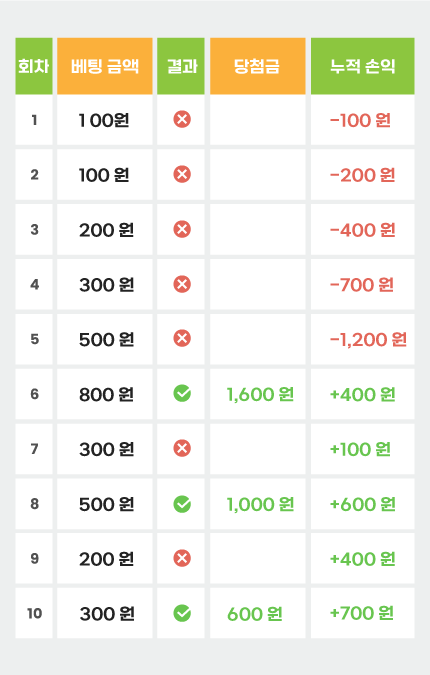This screenshot has height=675, width=430.
Task: Select the 회차 column header
Action: (34, 66)
